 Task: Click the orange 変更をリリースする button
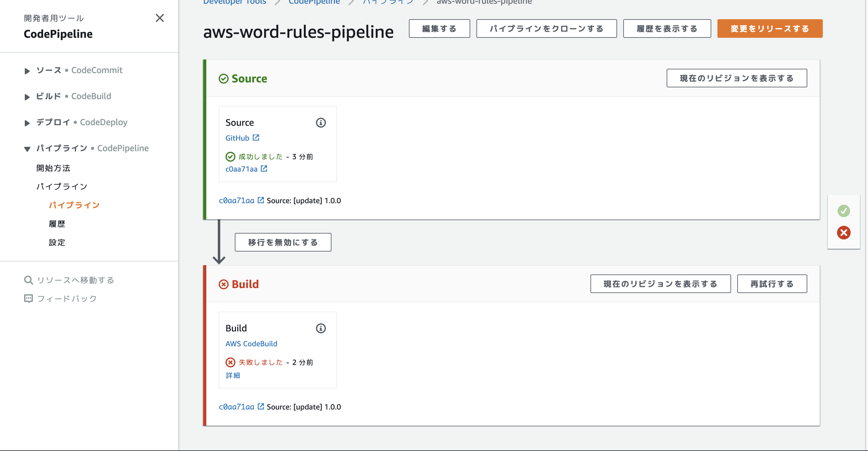tap(769, 28)
